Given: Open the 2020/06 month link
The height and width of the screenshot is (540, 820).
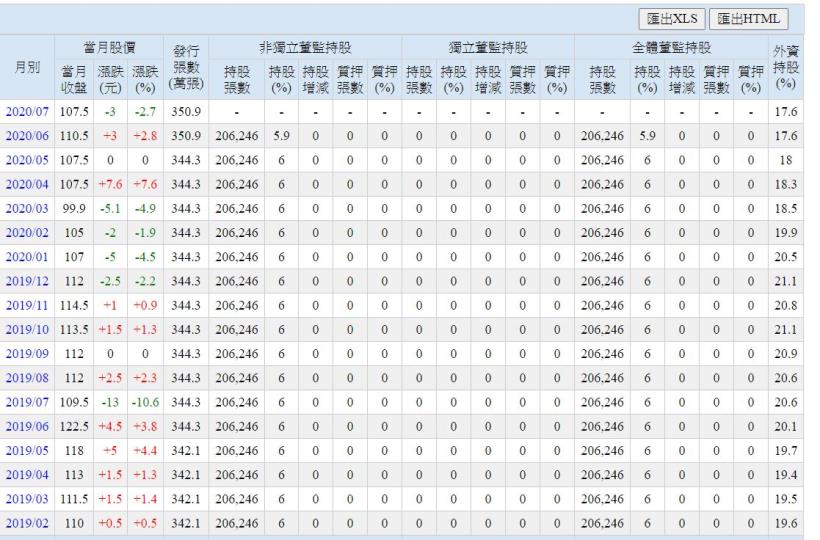Looking at the screenshot, I should [27, 136].
